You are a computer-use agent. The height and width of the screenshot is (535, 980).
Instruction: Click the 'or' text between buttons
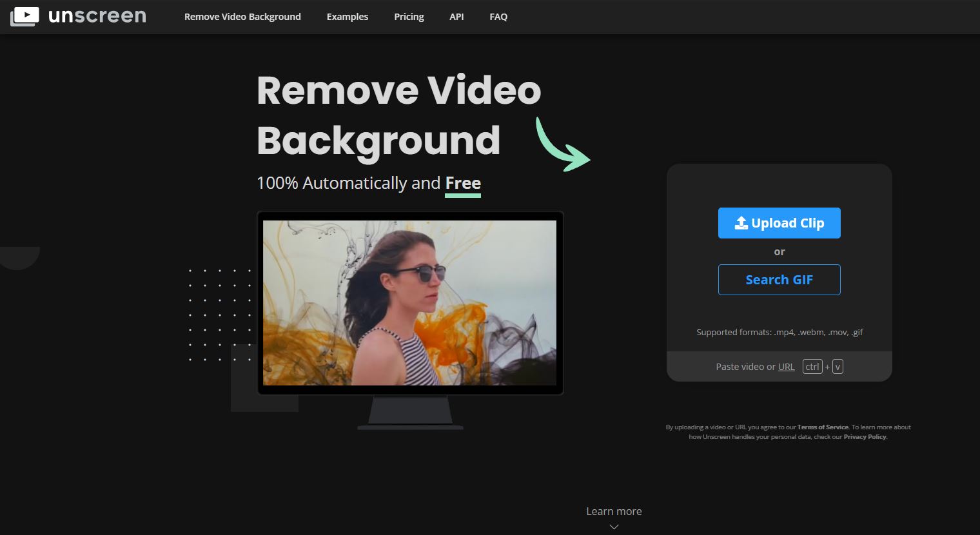[779, 252]
